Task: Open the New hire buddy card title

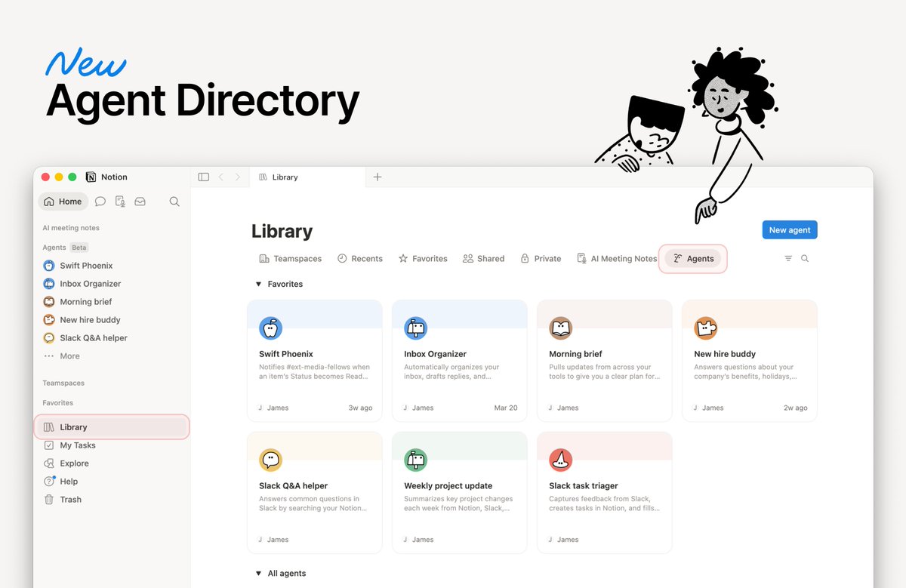Action: pyautogui.click(x=725, y=354)
